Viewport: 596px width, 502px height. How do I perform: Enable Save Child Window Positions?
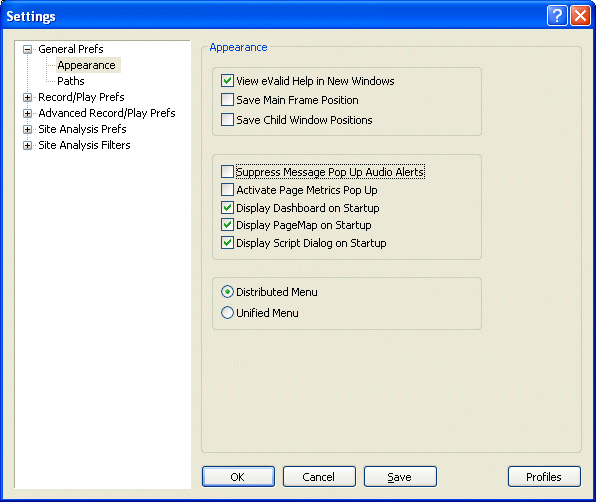[x=227, y=119]
